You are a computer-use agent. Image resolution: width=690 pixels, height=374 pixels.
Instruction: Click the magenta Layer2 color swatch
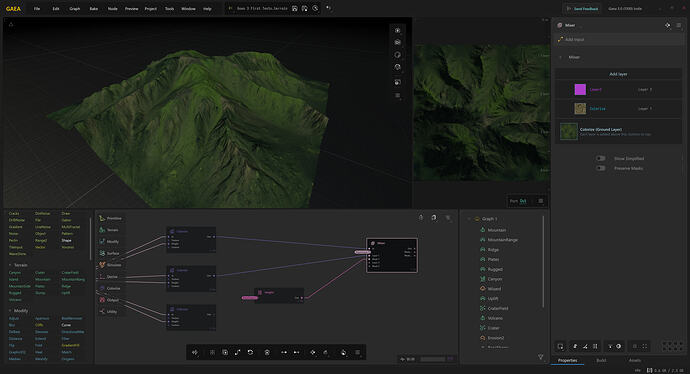[x=580, y=89]
